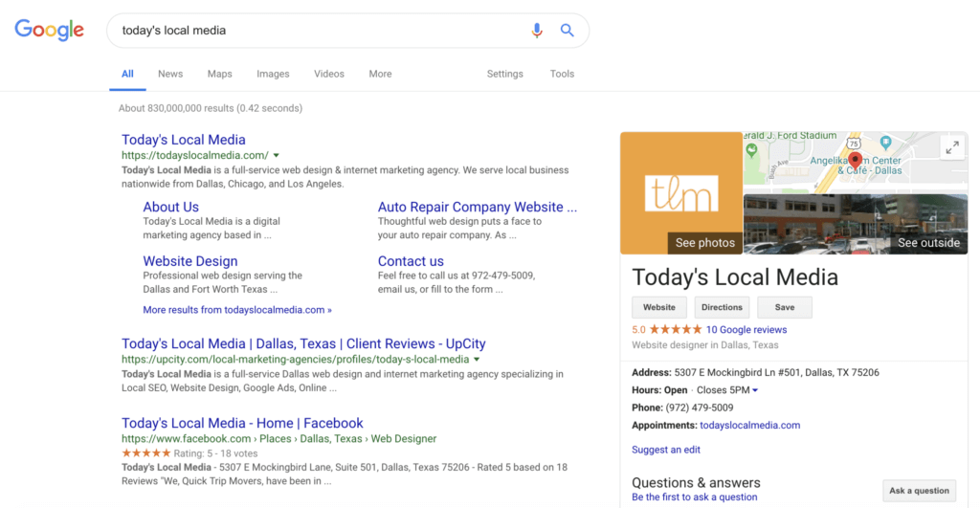Image resolution: width=980 pixels, height=508 pixels.
Task: Click the About 830,000,000 results text
Action: [211, 108]
